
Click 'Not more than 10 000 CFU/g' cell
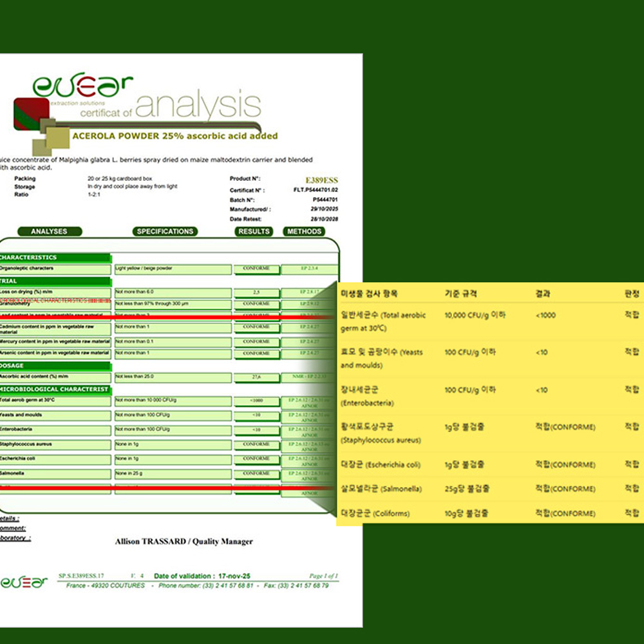[x=173, y=401]
